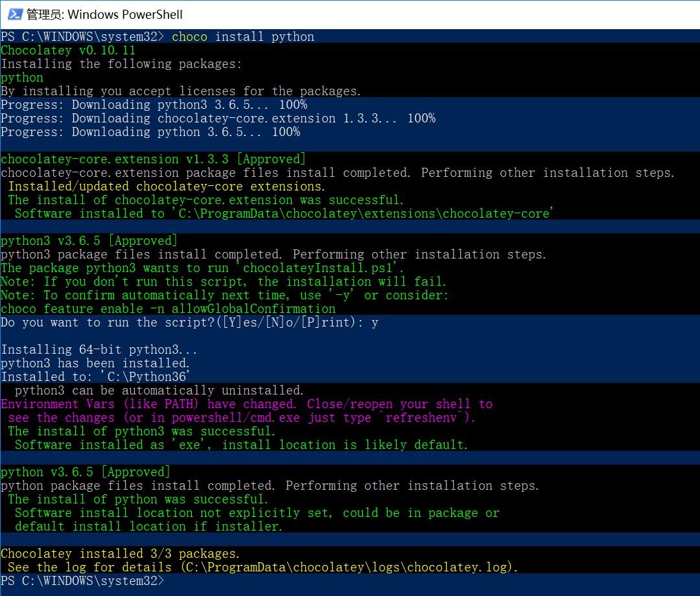This screenshot has width=700, height=596.
Task: Click 'Software installed as exe' line
Action: click(x=241, y=445)
